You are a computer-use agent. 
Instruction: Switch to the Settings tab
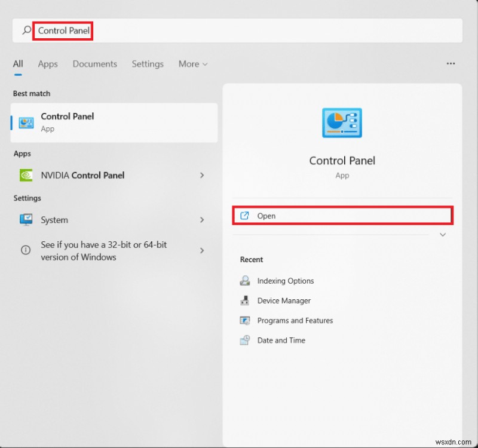coord(148,64)
